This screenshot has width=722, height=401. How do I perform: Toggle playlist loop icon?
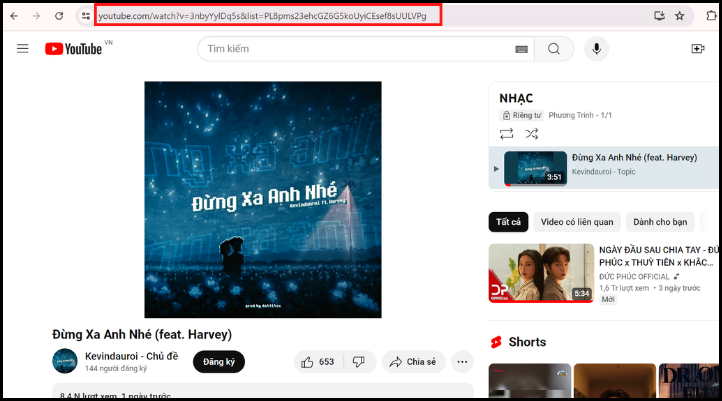(507, 134)
